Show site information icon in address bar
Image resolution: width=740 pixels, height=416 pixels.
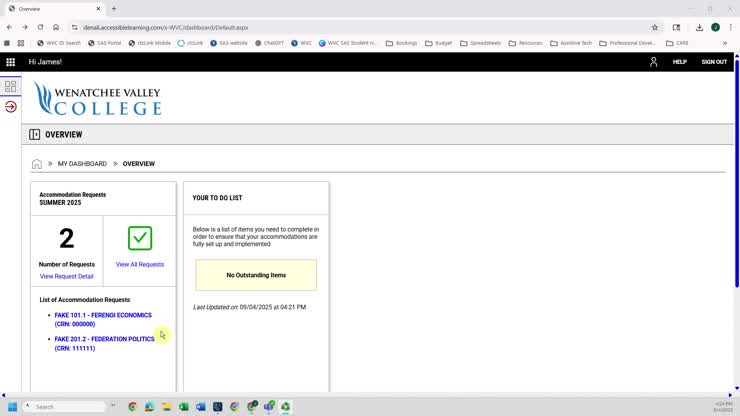point(75,27)
